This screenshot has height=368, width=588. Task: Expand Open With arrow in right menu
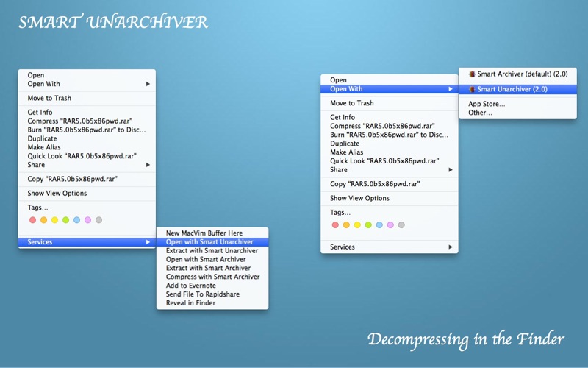point(451,89)
